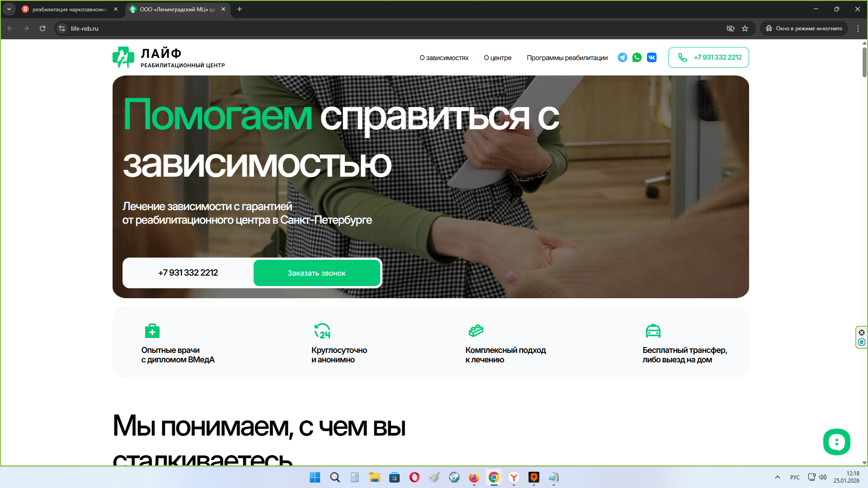Open Программы реабилитации menu item
Screen dimensions: 868x488
[x=567, y=58]
